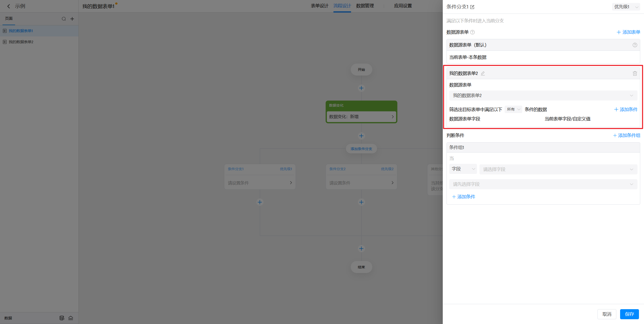Screen dimensions: 644x324
Task: Click the collapse icon at bottom of sidebar
Action: tap(71, 318)
